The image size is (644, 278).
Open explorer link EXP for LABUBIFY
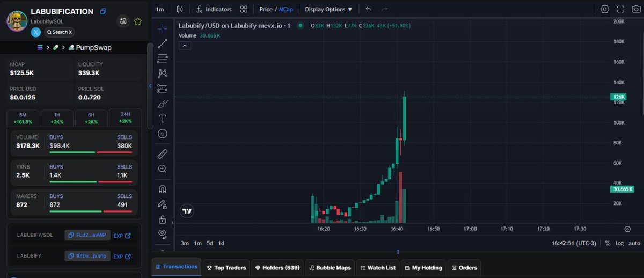click(122, 257)
